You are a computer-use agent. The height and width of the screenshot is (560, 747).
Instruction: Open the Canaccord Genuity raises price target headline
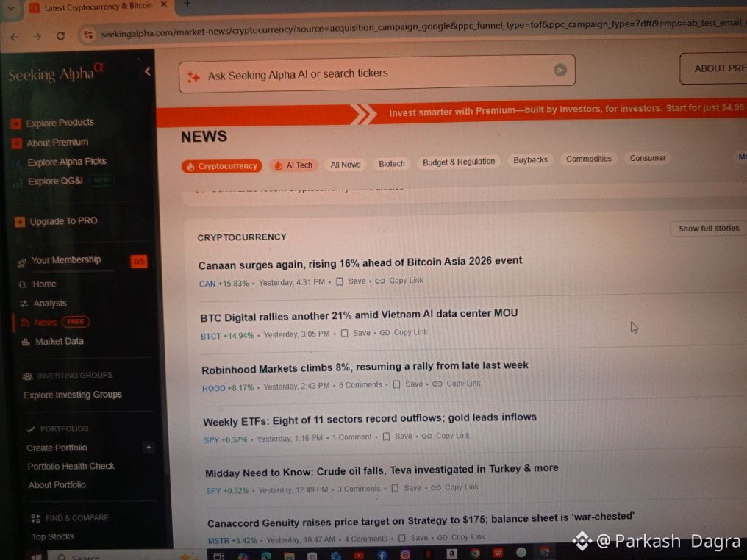(x=421, y=520)
